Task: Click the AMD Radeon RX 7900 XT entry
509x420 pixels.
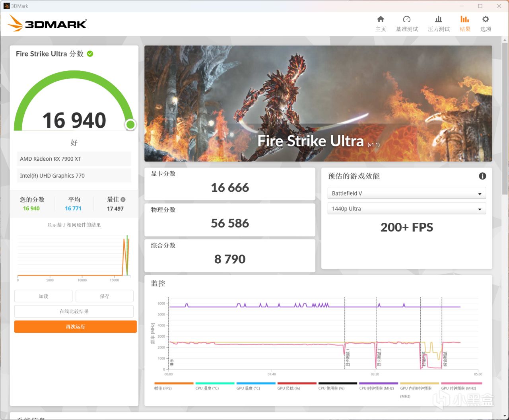Action: (74, 159)
